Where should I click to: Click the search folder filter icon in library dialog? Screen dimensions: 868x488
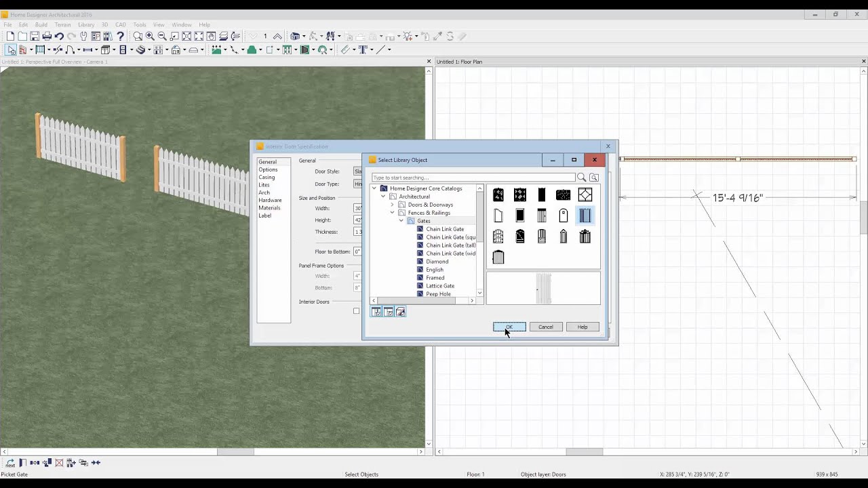pyautogui.click(x=594, y=178)
